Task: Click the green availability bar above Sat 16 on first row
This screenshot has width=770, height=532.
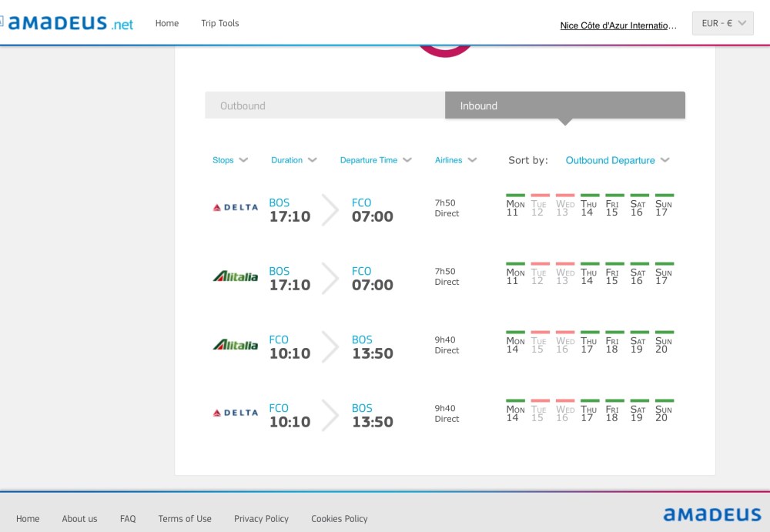Action: 638,196
